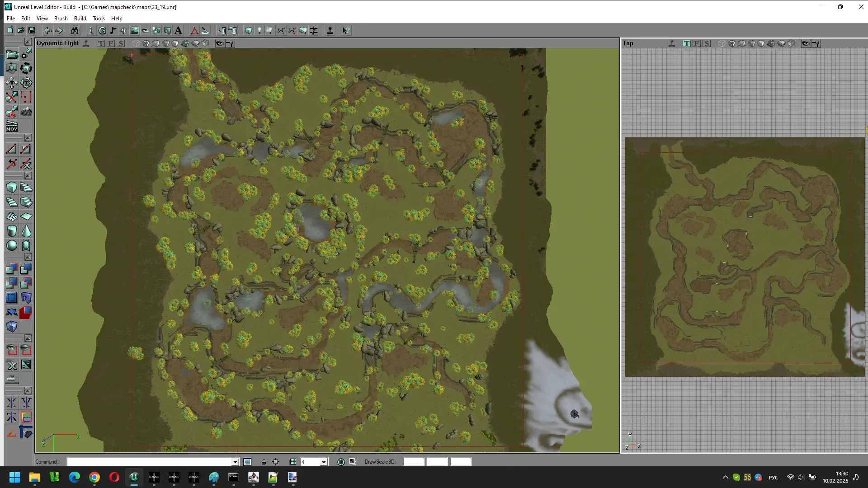Click the Add brush CSG tool
Viewport: 868px width, 488px height.
12,269
